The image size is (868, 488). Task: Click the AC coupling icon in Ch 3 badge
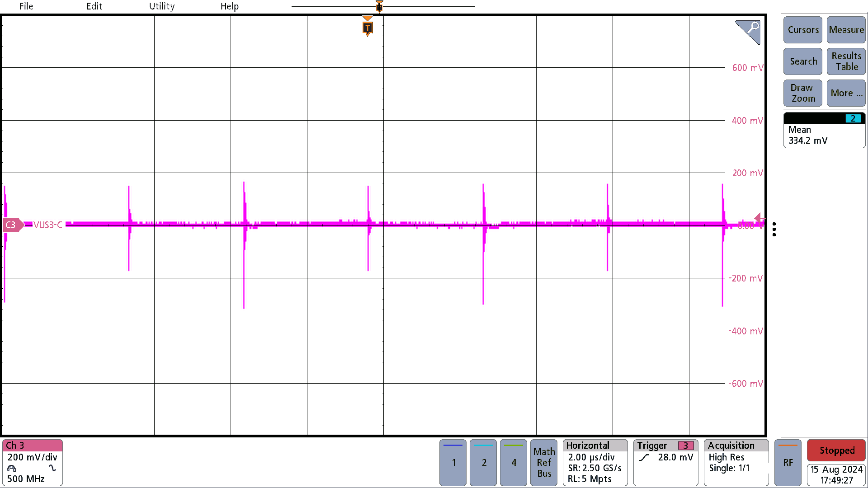pyautogui.click(x=52, y=468)
